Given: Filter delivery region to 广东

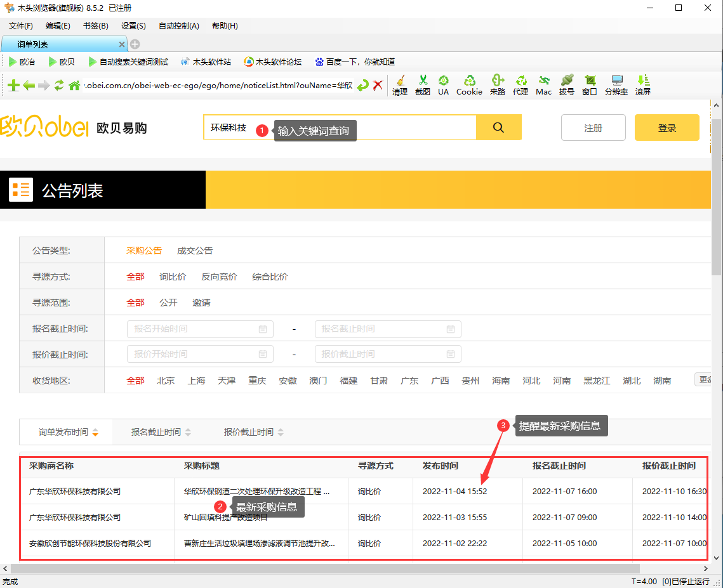Looking at the screenshot, I should click(409, 381).
